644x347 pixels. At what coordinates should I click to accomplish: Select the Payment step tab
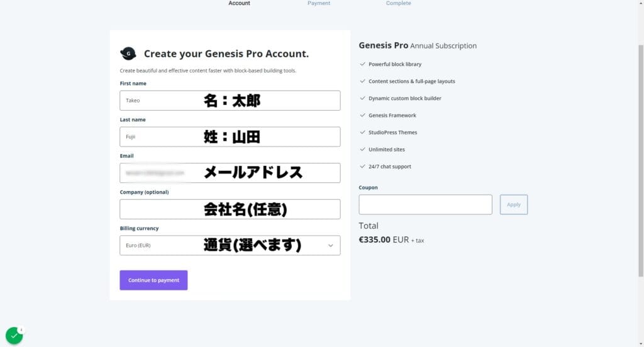pyautogui.click(x=319, y=3)
